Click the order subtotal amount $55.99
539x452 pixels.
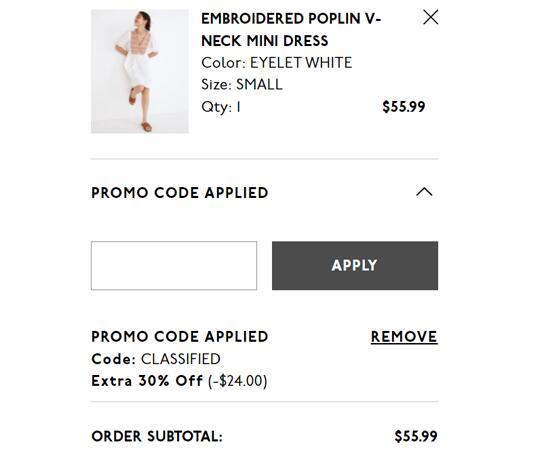click(416, 436)
